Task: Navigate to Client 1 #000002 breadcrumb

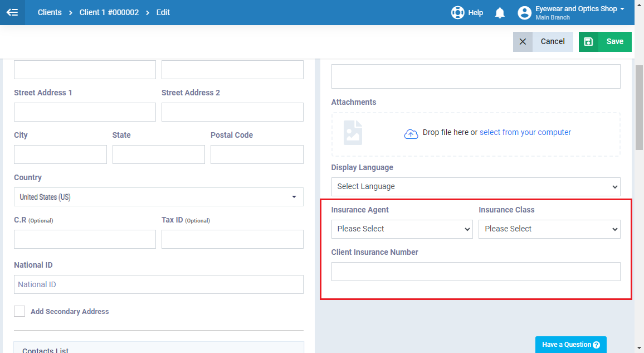Action: pos(109,12)
